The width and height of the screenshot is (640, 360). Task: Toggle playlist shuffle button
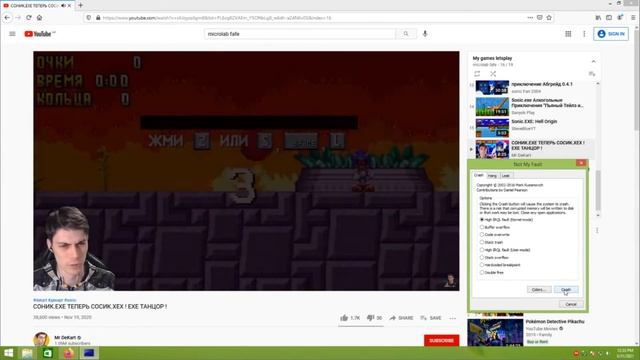pyautogui.click(x=493, y=73)
